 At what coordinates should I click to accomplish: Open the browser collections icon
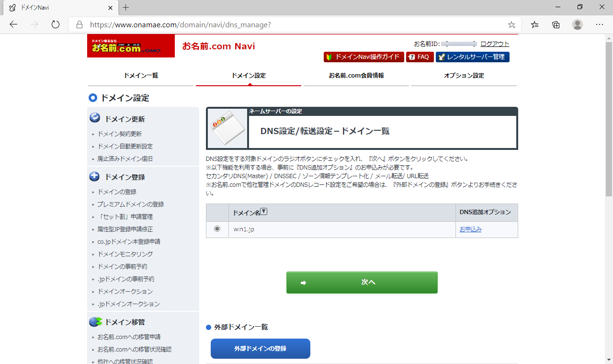[556, 24]
